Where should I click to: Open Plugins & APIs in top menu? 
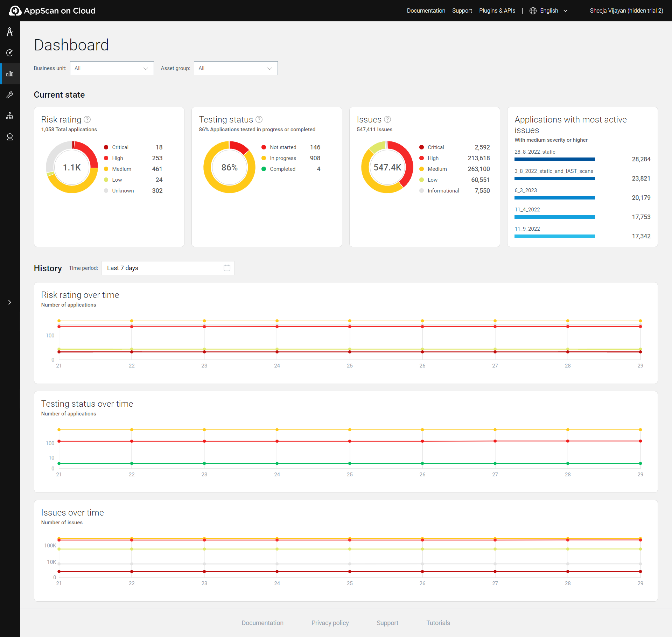(497, 11)
